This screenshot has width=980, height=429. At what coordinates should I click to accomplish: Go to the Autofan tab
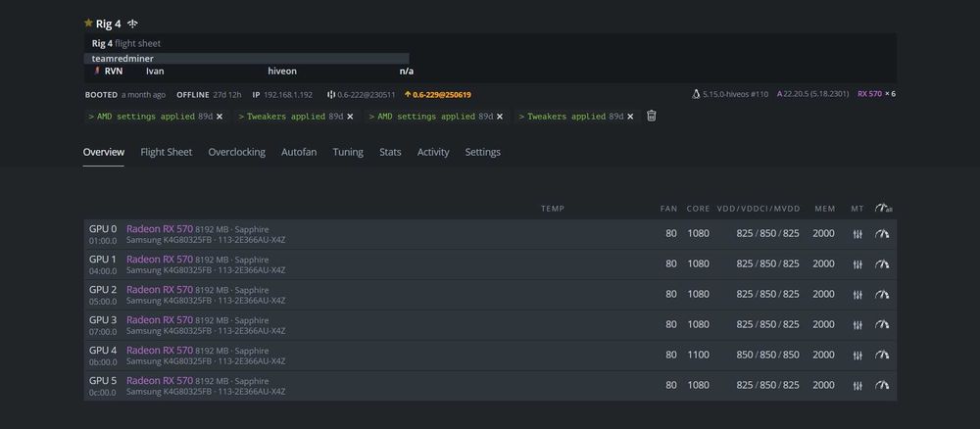(299, 152)
